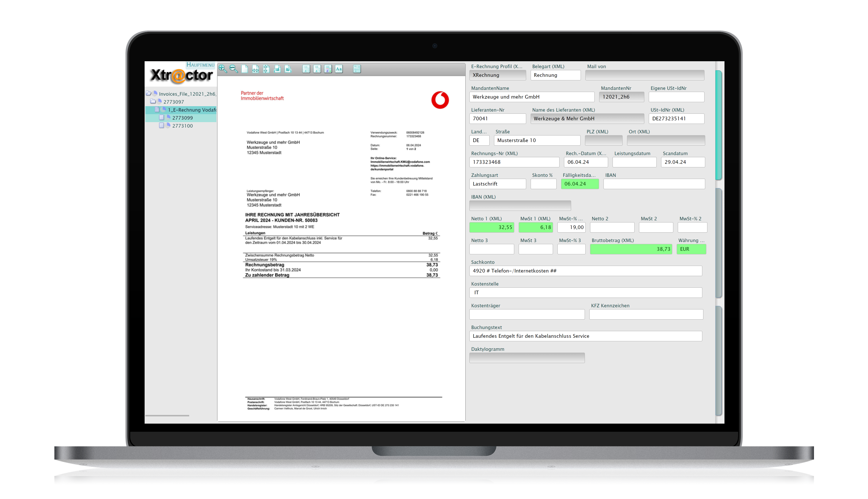This screenshot has height=499, width=868.
Task: Edit the Buchungstext field
Action: [x=586, y=336]
